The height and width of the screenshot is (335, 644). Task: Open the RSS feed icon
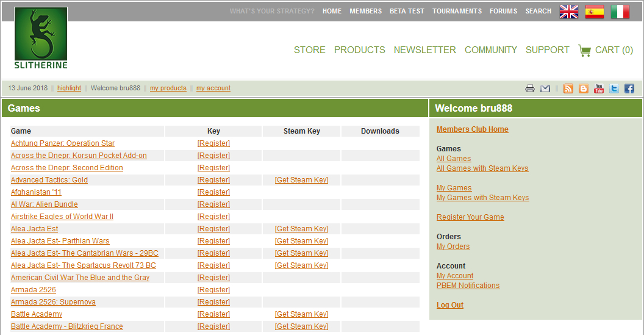568,88
